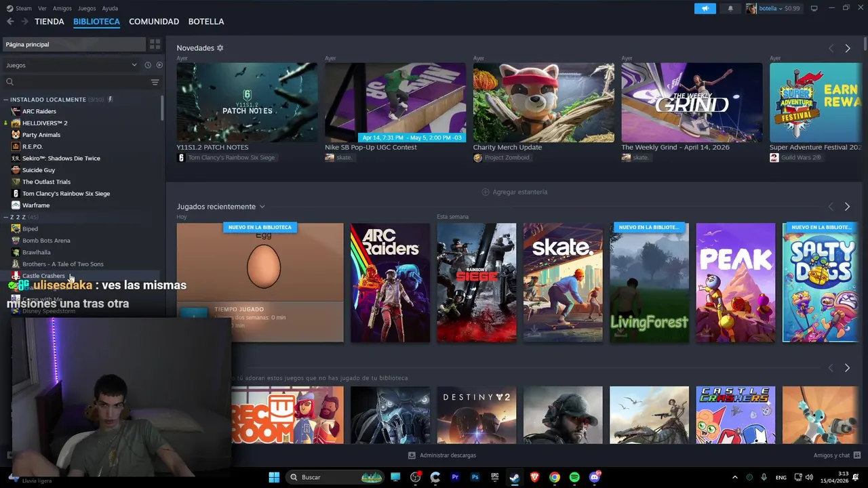Open the Ayuda menu
The image size is (868, 488).
click(x=110, y=8)
